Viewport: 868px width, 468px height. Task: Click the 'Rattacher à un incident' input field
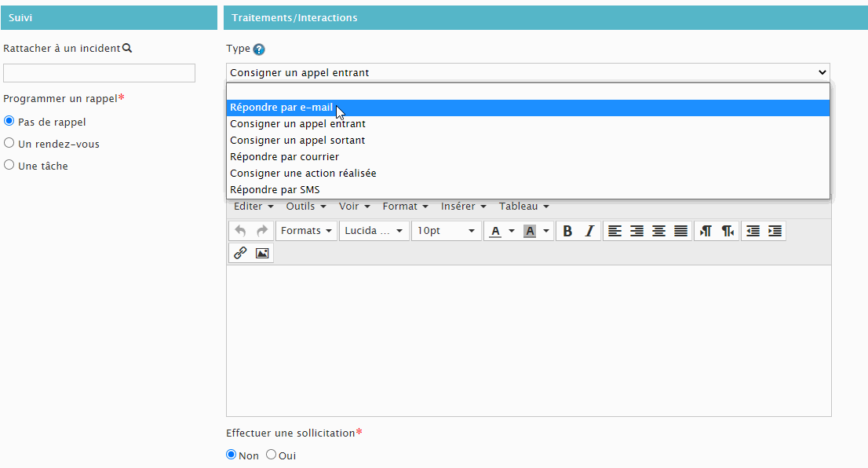tap(99, 73)
